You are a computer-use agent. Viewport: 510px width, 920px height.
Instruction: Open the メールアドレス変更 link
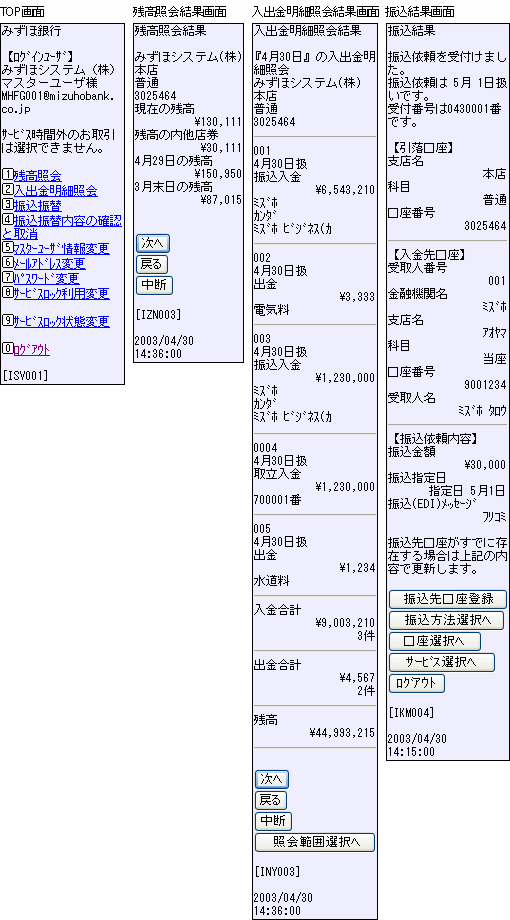[x=49, y=263]
